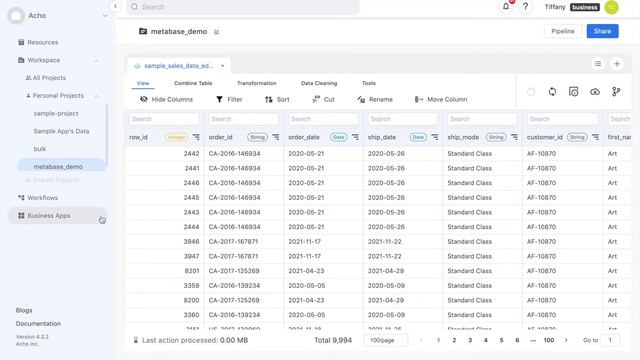Screen dimensions: 640x360
Task: Open customer_id column filter icon
Action: click(x=596, y=137)
